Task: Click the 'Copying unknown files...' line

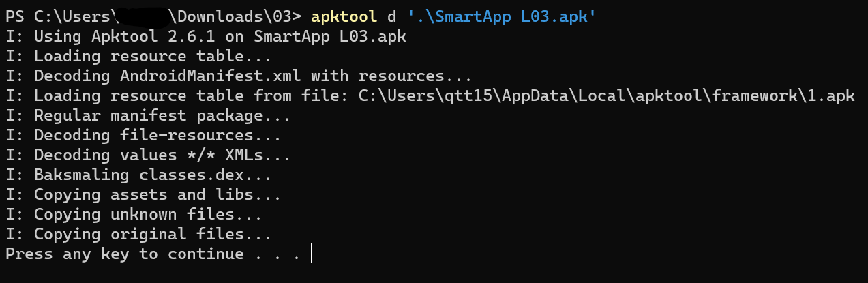Action: pyautogui.click(x=134, y=214)
